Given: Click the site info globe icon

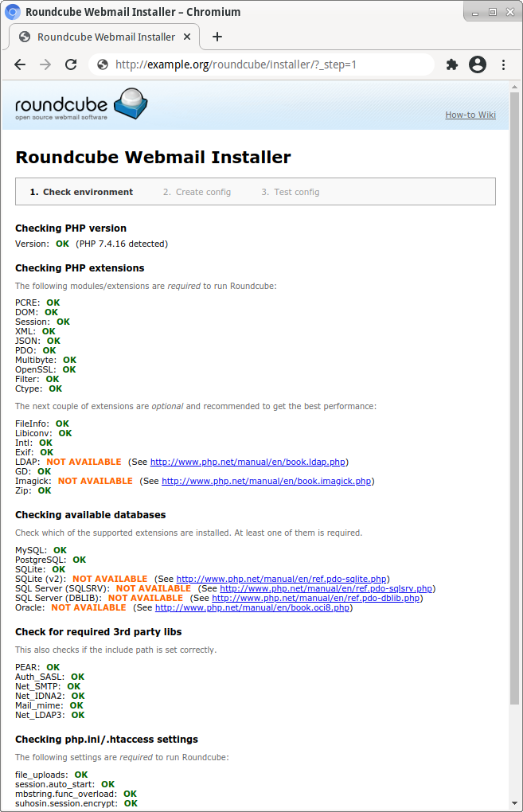Looking at the screenshot, I should click(103, 64).
